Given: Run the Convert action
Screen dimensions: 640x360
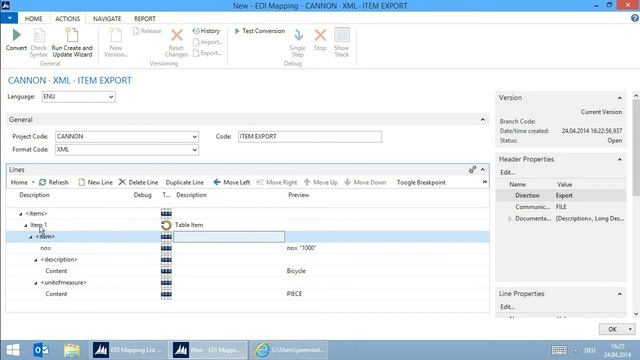Looking at the screenshot, I should tap(16, 40).
